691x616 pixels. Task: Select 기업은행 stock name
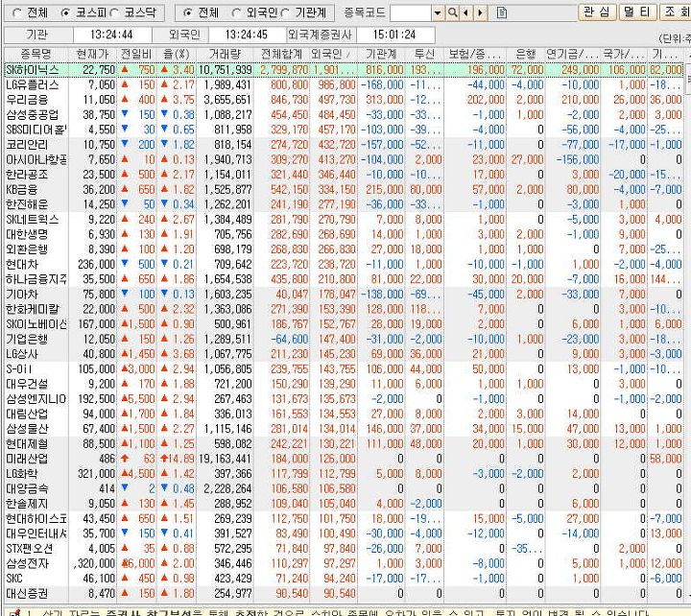(27, 340)
